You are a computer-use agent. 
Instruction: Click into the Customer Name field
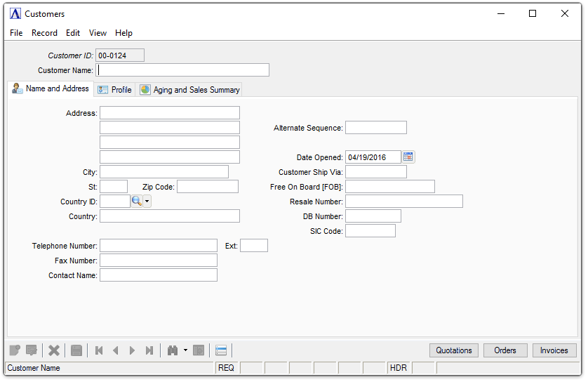click(x=182, y=70)
